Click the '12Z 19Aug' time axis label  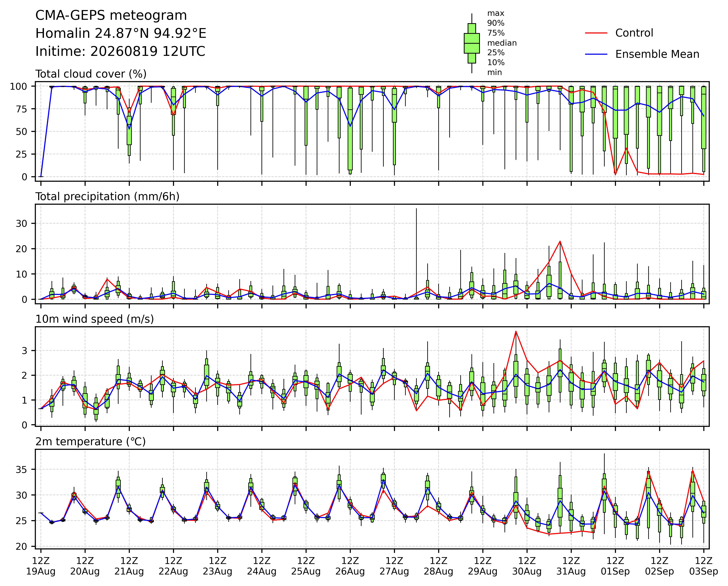pyautogui.click(x=41, y=566)
